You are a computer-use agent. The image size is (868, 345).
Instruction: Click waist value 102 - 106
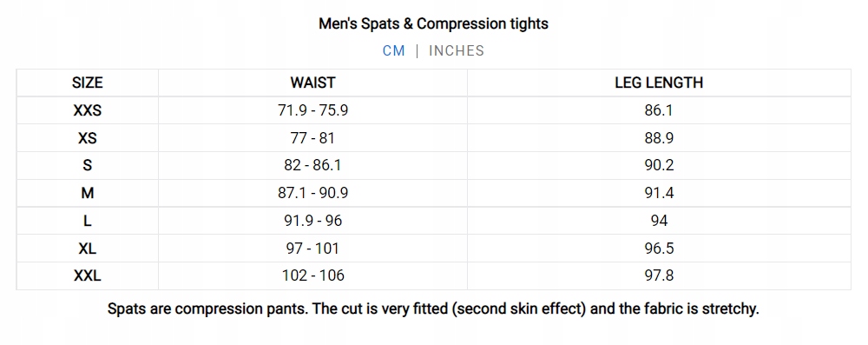312,275
